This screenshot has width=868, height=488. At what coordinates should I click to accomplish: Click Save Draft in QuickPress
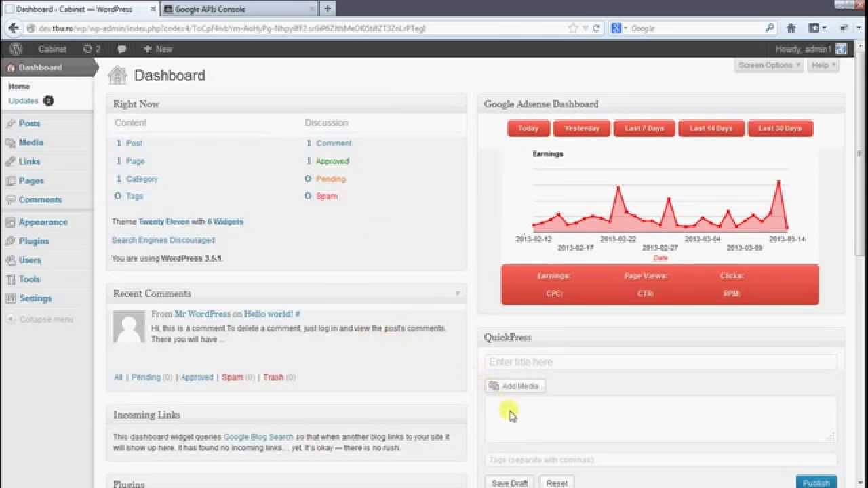[x=509, y=483]
